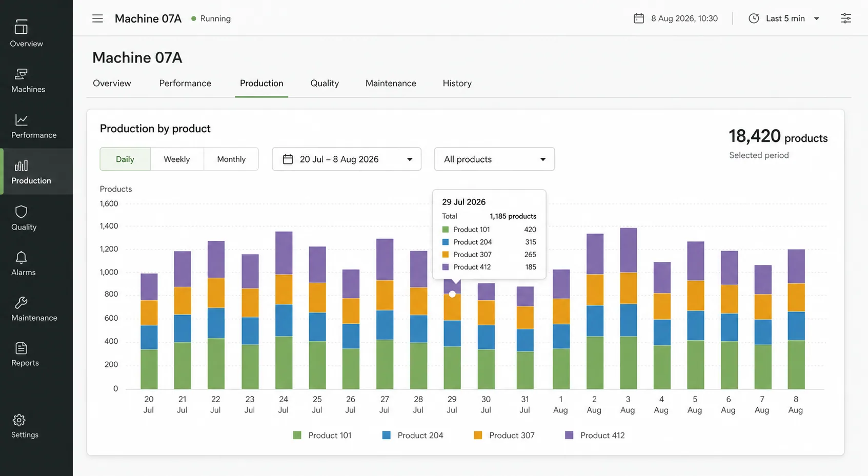Click the '1,185 products' tooltip total
868x476 pixels.
pyautogui.click(x=513, y=216)
